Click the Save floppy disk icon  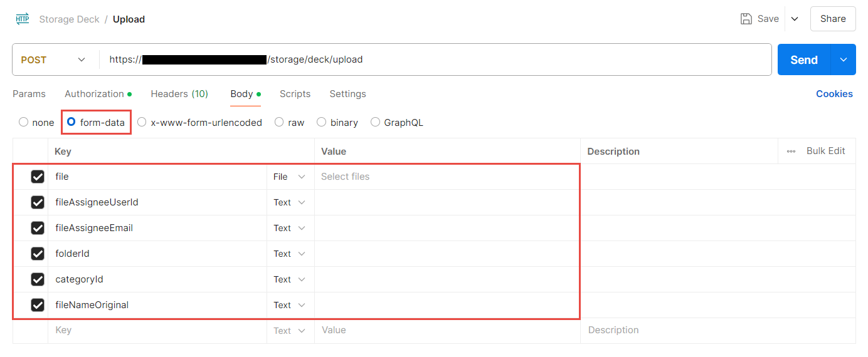click(x=746, y=19)
